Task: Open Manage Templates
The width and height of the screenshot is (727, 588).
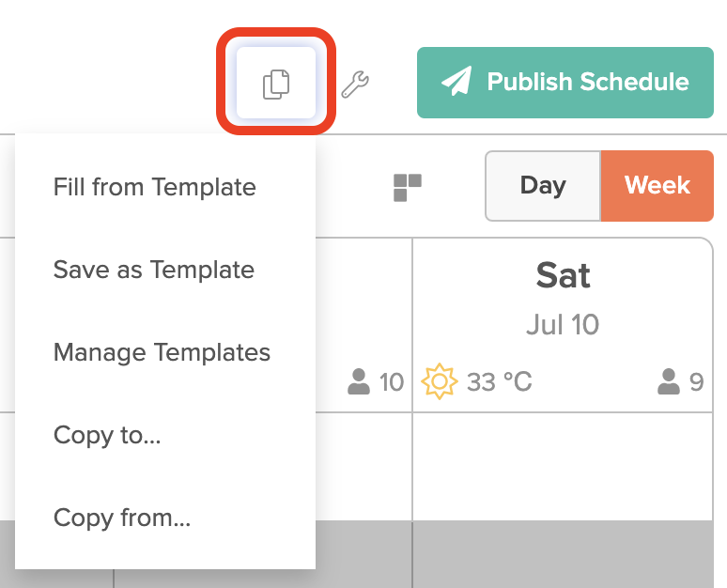Action: click(x=162, y=352)
